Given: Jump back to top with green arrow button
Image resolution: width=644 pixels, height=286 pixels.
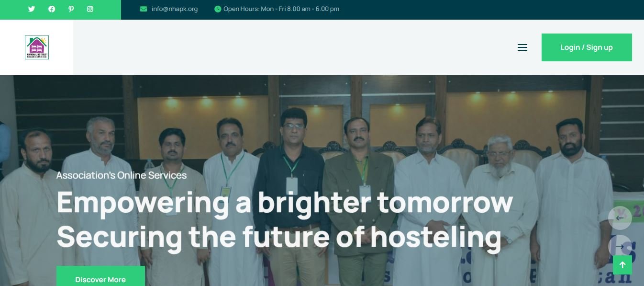Looking at the screenshot, I should coord(622,265).
